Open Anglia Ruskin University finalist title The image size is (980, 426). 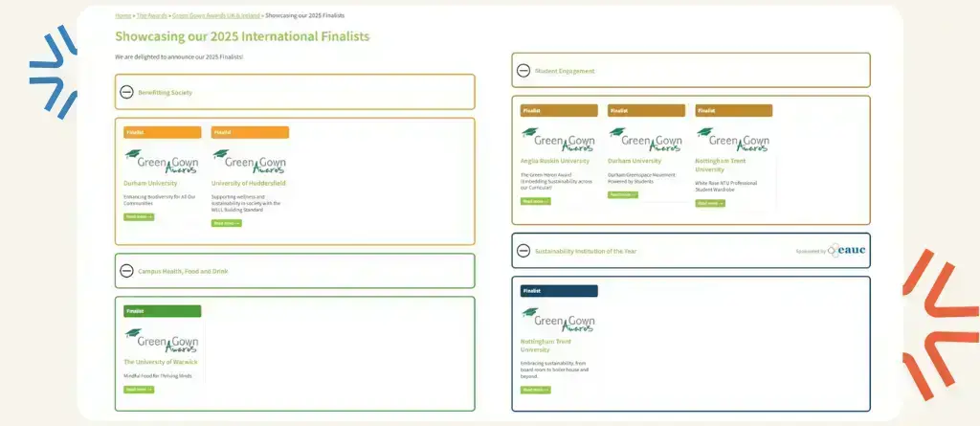(x=555, y=161)
